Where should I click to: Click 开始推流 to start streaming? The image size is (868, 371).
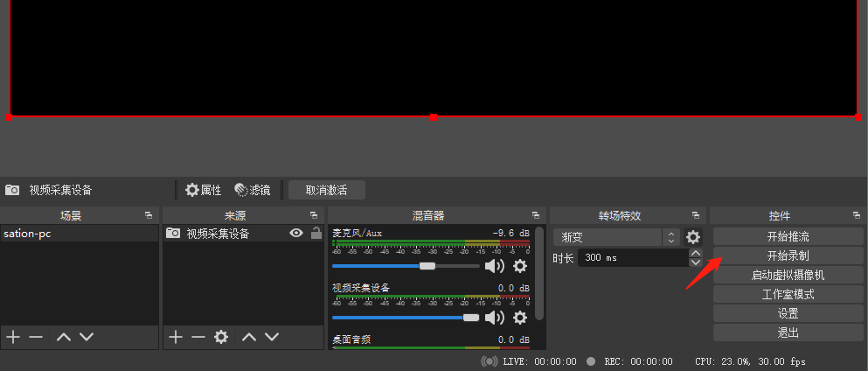(x=788, y=237)
